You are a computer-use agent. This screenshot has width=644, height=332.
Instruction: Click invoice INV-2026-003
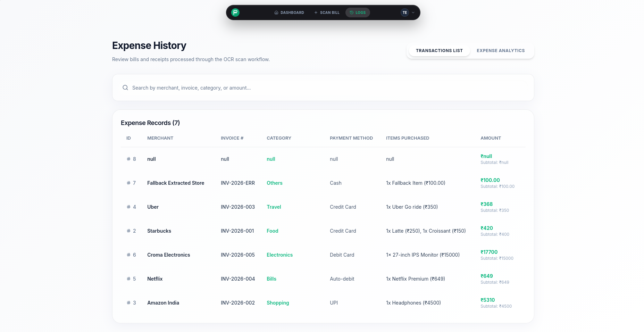(238, 207)
